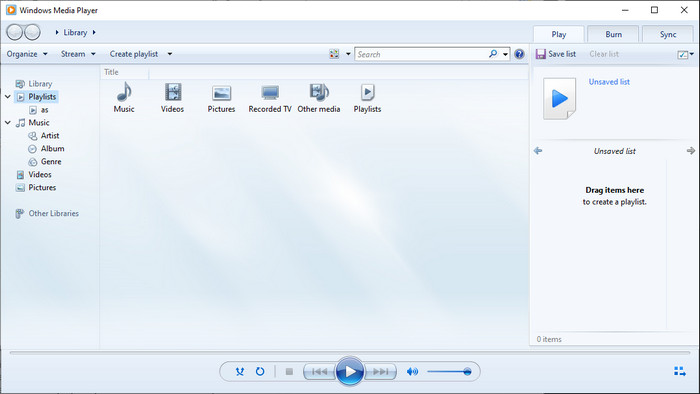Click inside the Search box
Viewport: 700px width, 394px height.
pyautogui.click(x=421, y=54)
